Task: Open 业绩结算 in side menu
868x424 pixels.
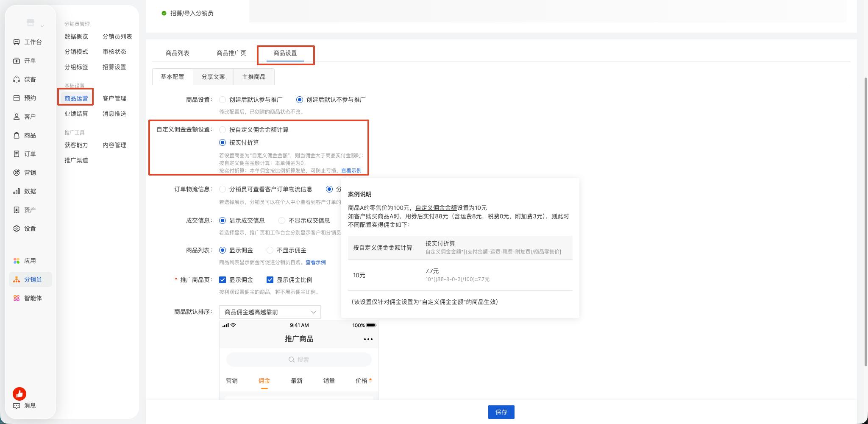Action: [x=76, y=114]
